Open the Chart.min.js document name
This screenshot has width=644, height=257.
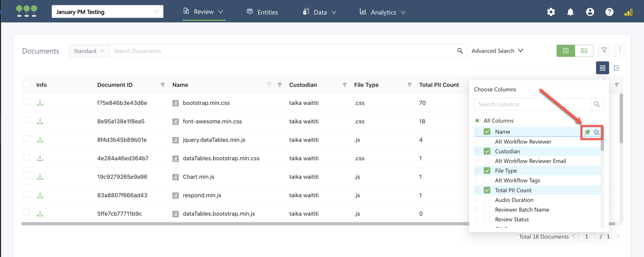199,177
